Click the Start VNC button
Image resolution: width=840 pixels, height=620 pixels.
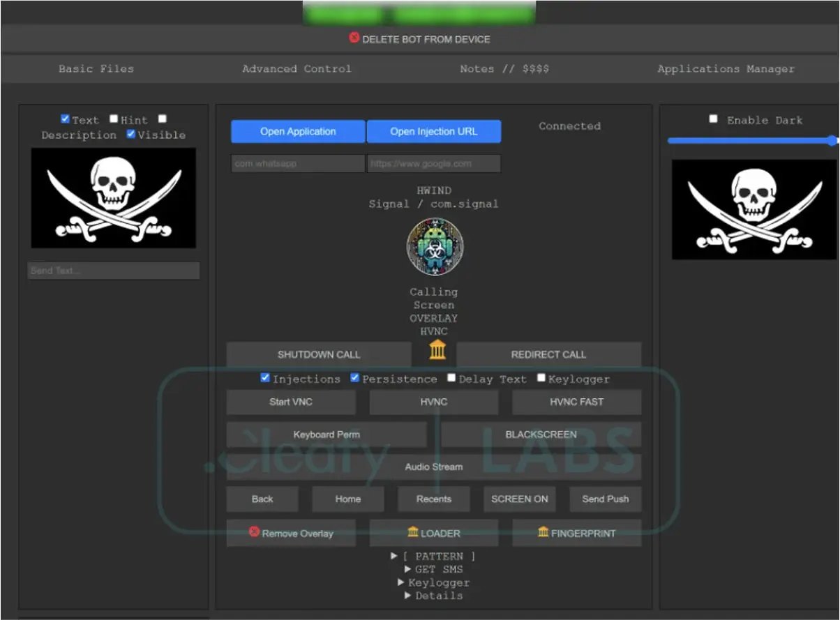click(x=291, y=402)
